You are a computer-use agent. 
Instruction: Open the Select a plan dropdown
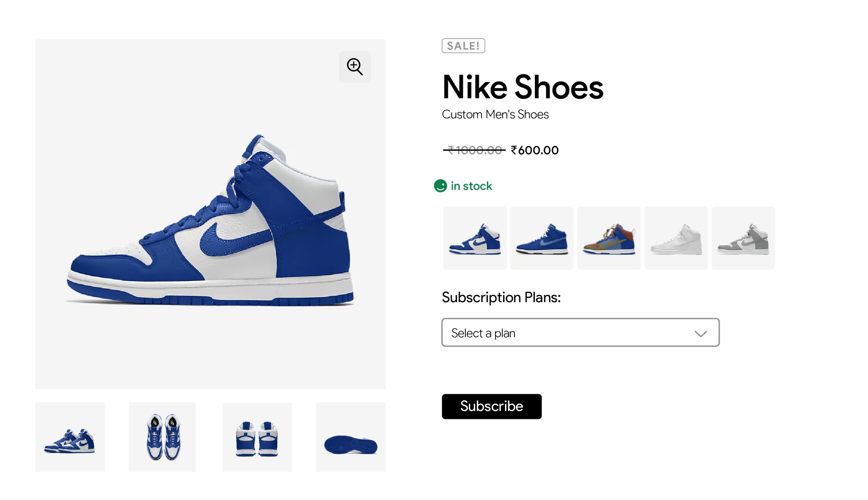pos(580,332)
